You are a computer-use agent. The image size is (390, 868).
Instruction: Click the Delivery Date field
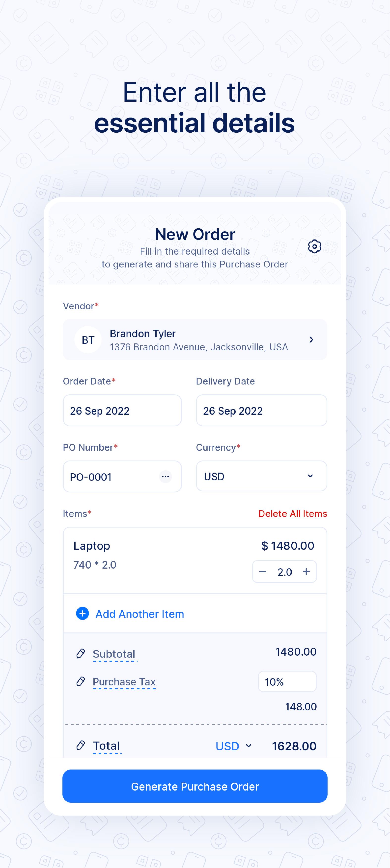[x=261, y=410]
